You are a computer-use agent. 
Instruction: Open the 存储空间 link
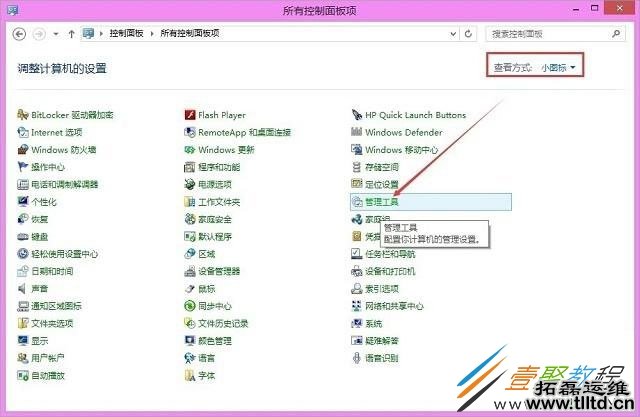coord(382,167)
